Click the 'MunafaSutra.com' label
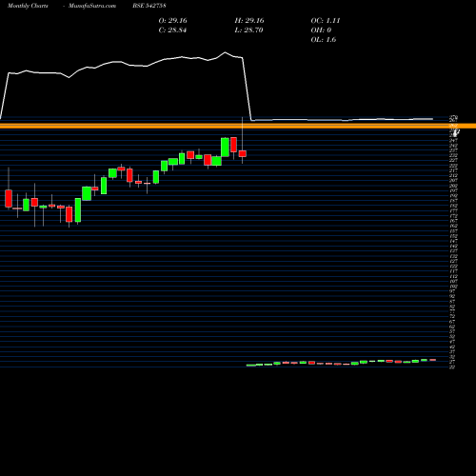Viewport: 476px width, 476px height. 92,6
